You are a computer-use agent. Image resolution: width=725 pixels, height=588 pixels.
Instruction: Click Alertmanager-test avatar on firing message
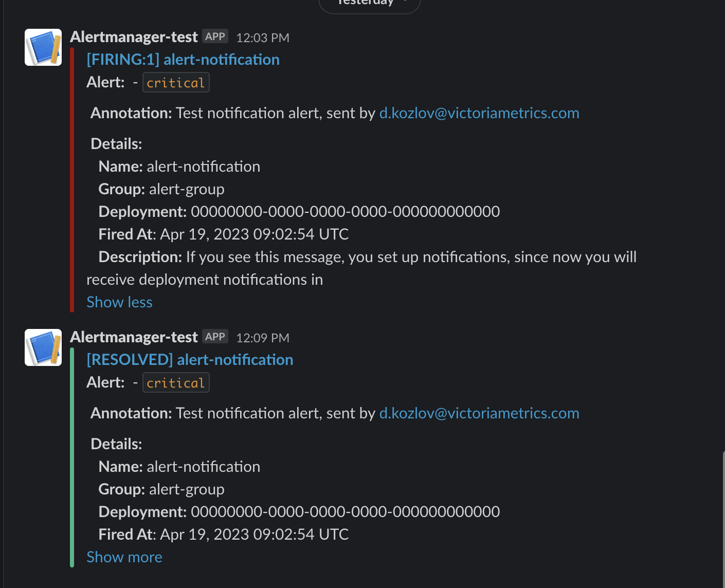(x=43, y=47)
